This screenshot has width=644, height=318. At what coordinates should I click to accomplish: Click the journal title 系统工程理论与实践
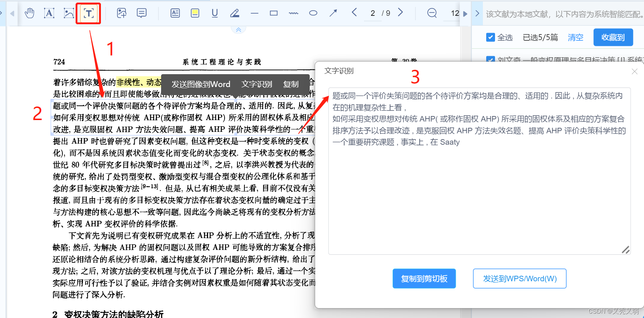tap(222, 62)
